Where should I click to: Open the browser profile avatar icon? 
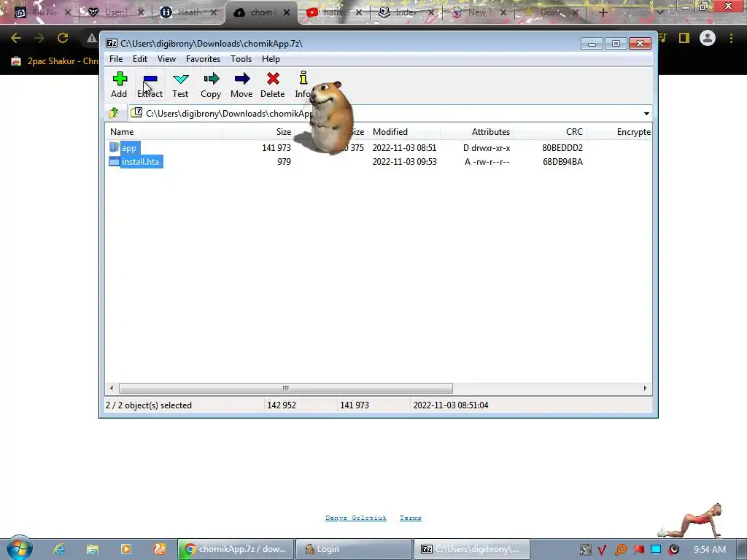[708, 38]
